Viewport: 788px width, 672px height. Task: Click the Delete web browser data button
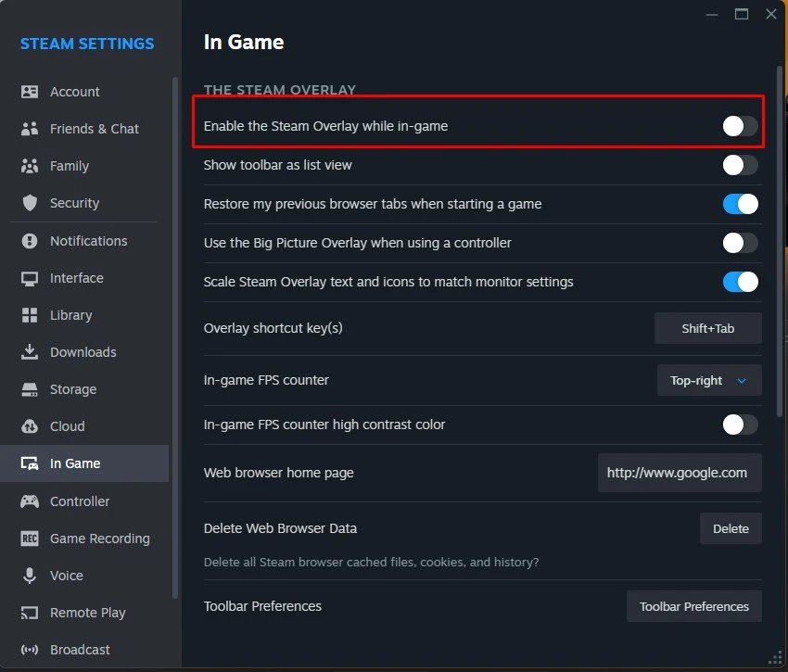731,528
